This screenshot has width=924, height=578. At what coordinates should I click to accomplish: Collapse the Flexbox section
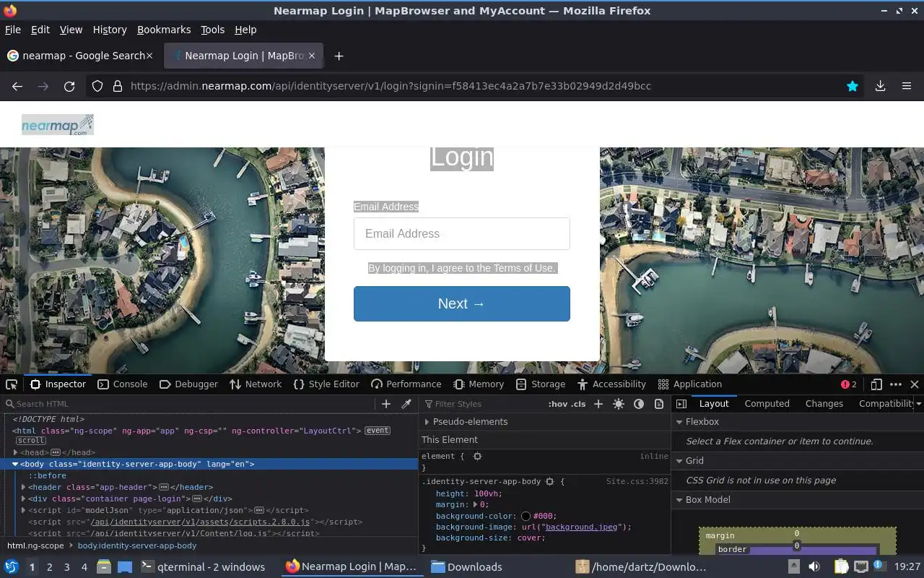click(x=679, y=422)
